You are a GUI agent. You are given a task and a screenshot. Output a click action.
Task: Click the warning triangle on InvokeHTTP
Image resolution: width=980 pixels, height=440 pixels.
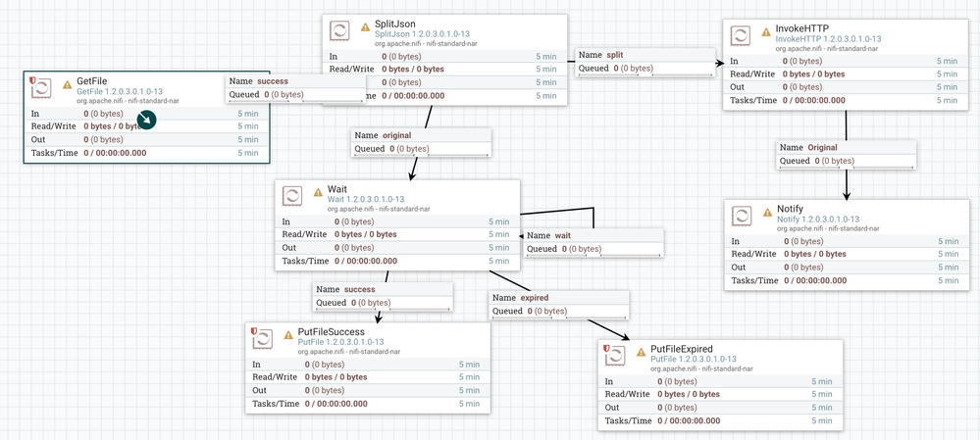(765, 31)
